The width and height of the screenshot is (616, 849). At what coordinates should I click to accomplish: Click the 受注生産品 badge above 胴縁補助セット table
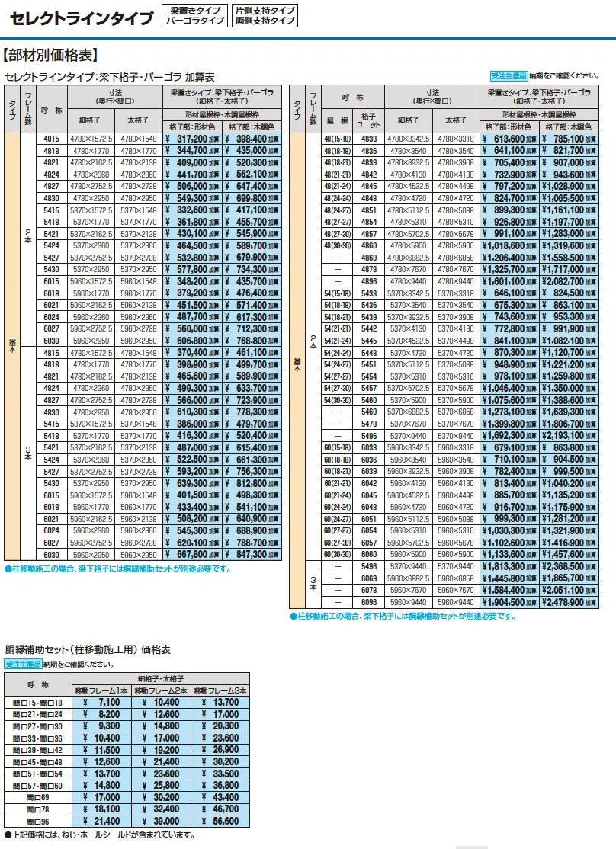(24, 664)
